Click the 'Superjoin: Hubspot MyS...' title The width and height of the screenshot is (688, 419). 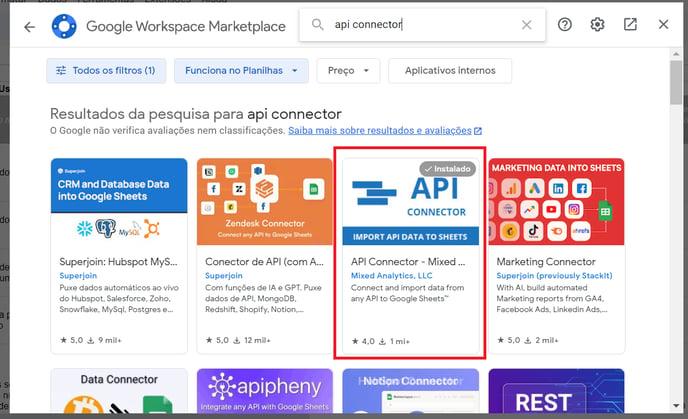coord(118,262)
